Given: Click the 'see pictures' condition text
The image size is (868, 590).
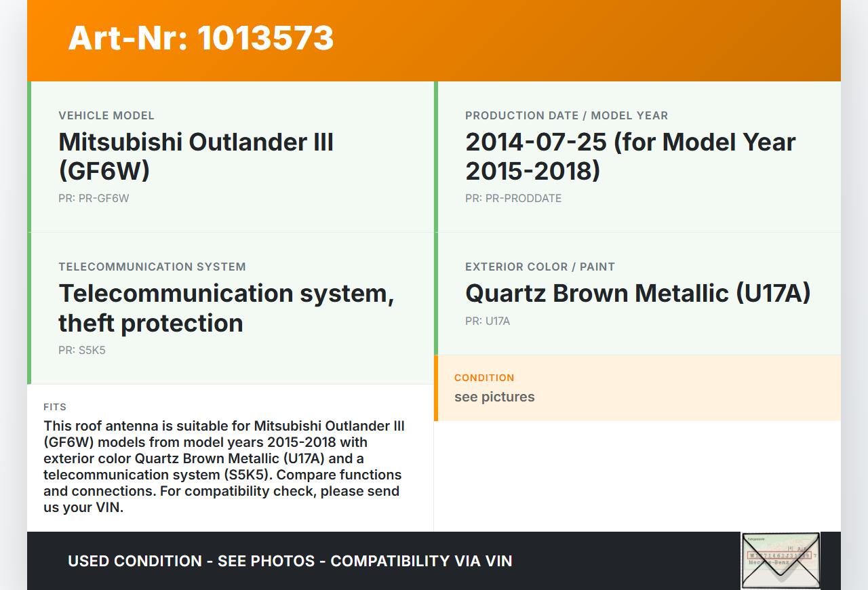Looking at the screenshot, I should point(494,397).
